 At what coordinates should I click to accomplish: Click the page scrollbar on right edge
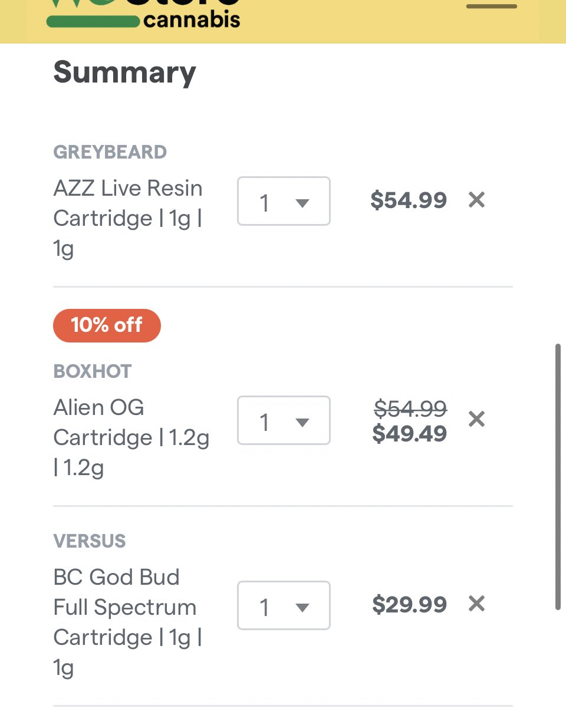558,476
